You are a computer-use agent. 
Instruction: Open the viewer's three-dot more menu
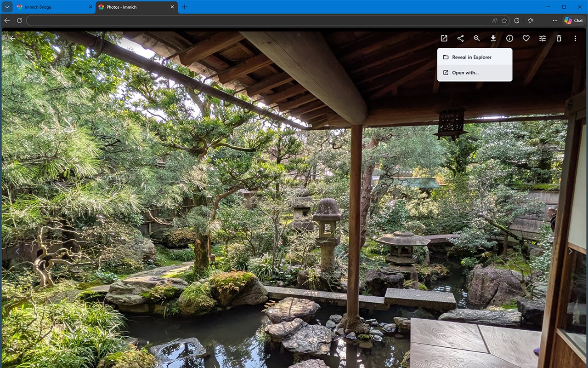[575, 39]
